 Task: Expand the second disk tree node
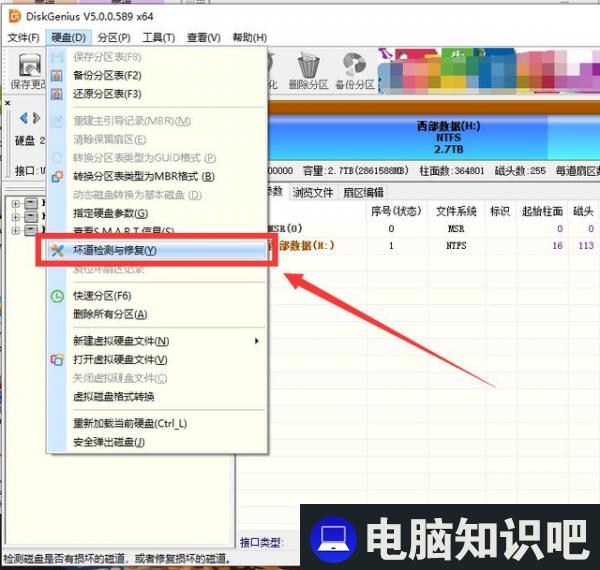15,217
